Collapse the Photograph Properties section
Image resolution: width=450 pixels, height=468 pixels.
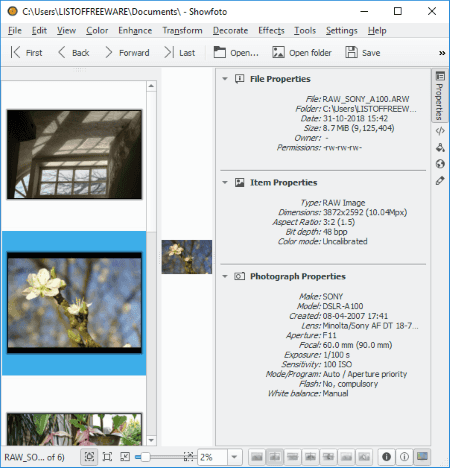(x=225, y=276)
